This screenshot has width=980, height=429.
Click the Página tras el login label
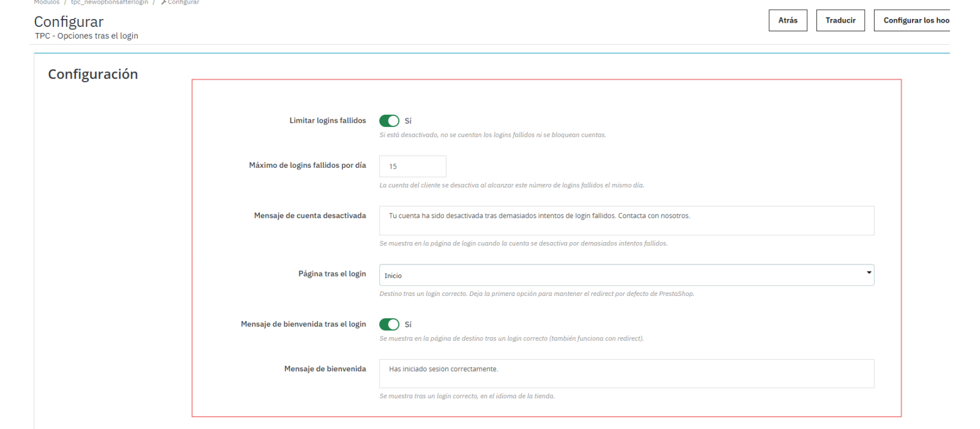(332, 274)
